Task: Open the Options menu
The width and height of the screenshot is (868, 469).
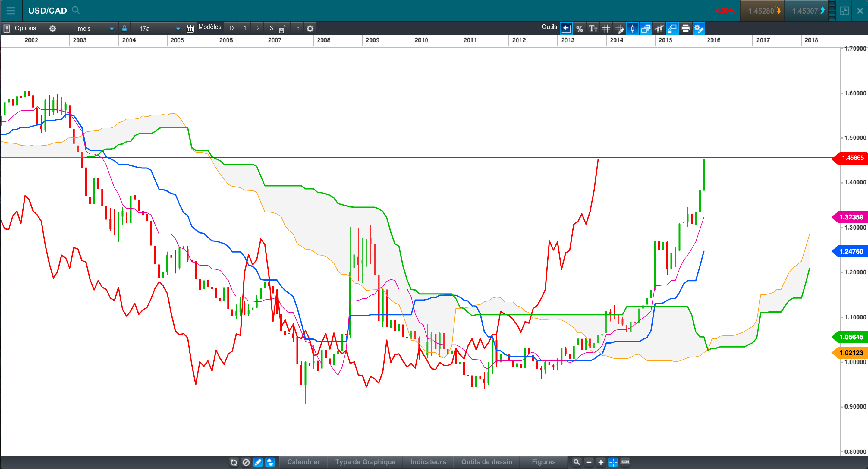Action: (x=25, y=28)
